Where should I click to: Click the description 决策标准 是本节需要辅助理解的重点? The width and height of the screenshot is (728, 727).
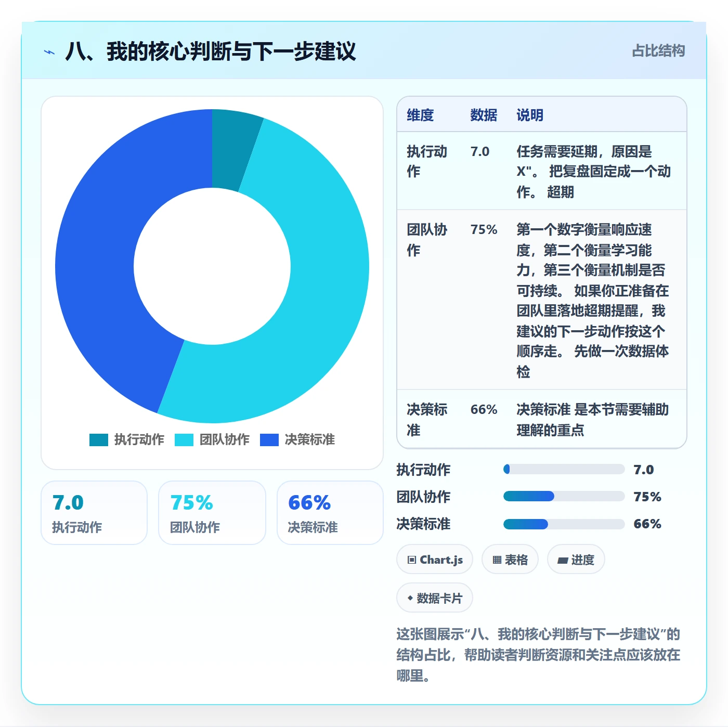pos(593,420)
